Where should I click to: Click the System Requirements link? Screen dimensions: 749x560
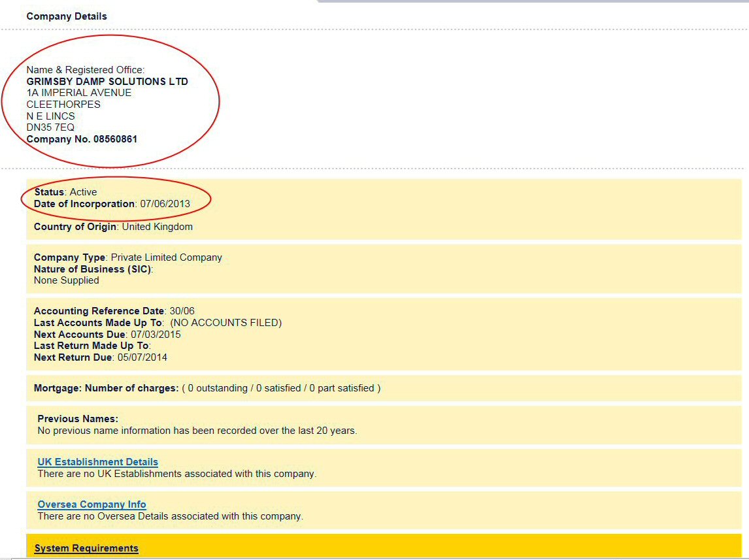[86, 548]
